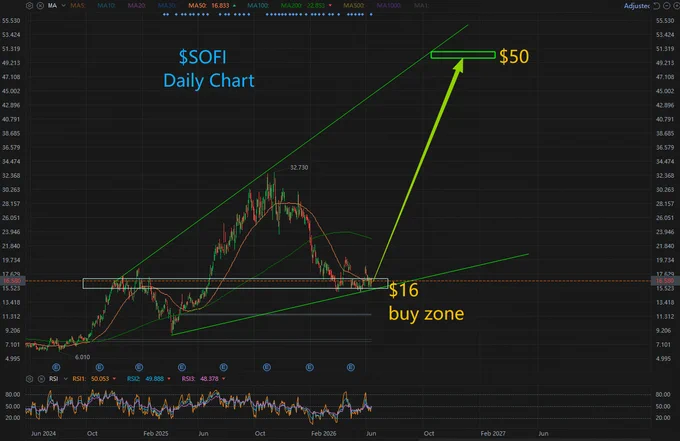Select the RSI1 value 50.053
Viewport: 680px width, 441px height.
(x=100, y=379)
